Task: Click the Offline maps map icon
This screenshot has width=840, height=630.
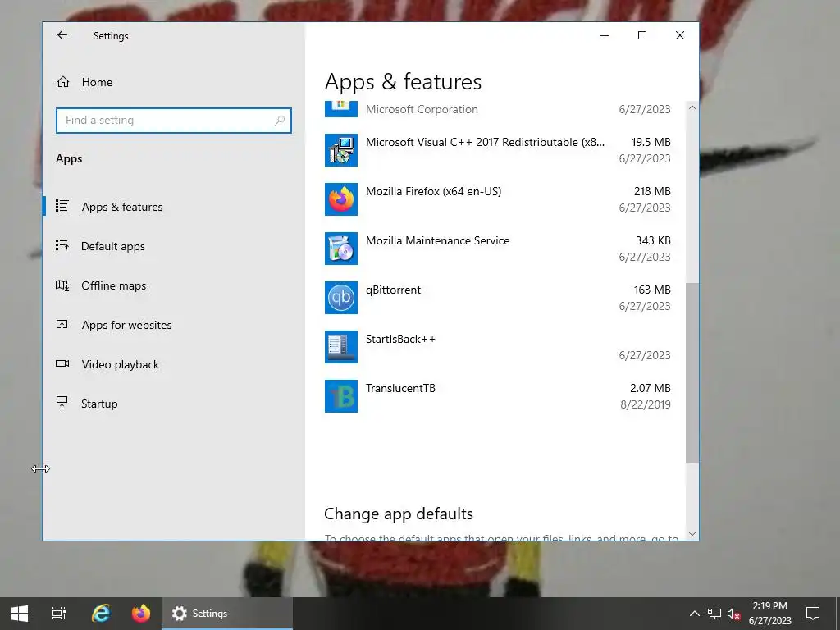Action: 62,285
